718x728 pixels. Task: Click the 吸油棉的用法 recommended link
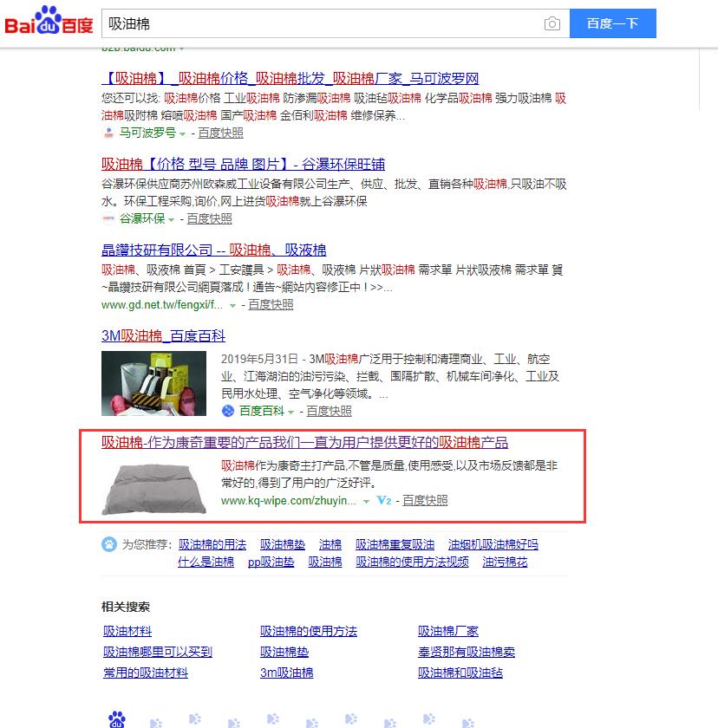point(212,544)
